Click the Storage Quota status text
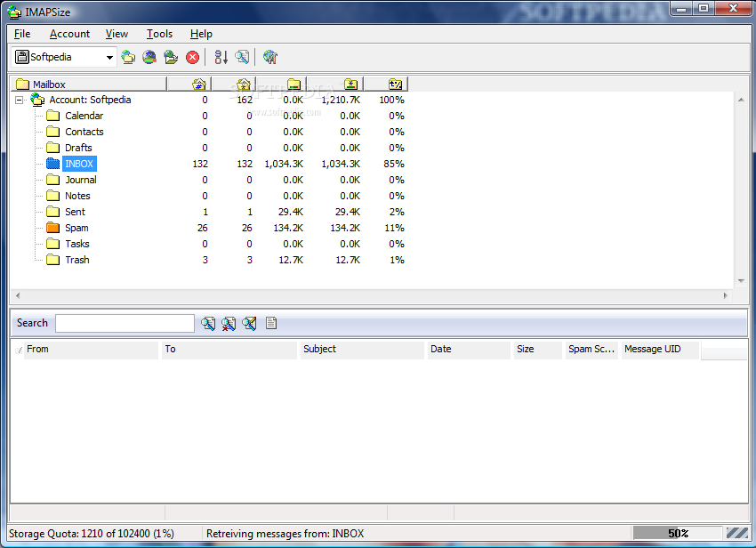Image resolution: width=756 pixels, height=548 pixels. (91, 534)
